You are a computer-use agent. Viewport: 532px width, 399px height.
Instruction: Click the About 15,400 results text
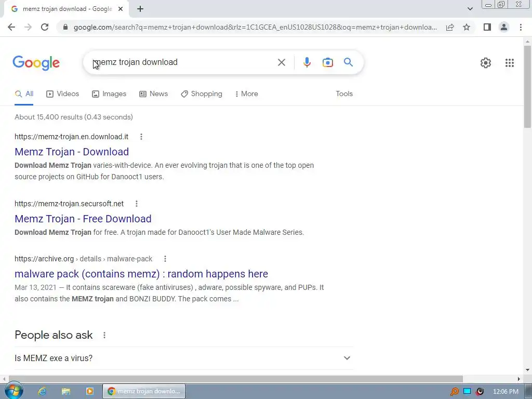(x=74, y=117)
